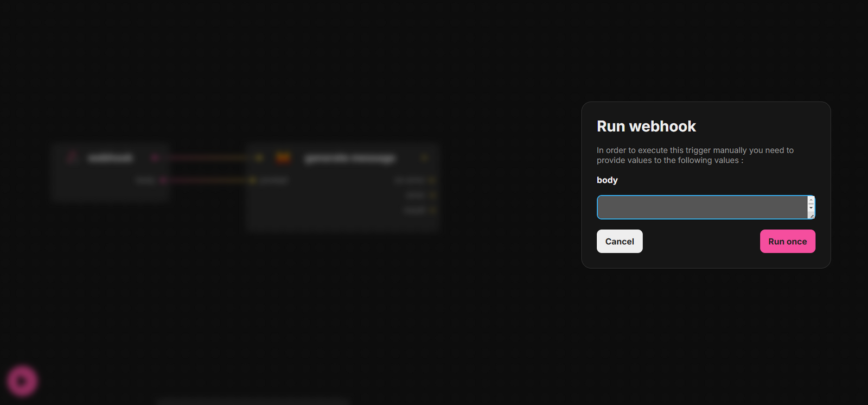Click the pink Run once button

788,241
